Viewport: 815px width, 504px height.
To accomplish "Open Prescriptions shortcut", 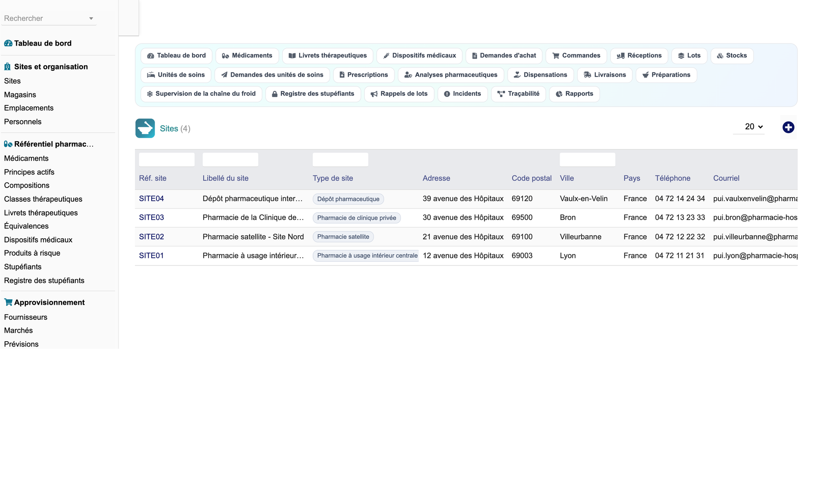I will click(364, 75).
